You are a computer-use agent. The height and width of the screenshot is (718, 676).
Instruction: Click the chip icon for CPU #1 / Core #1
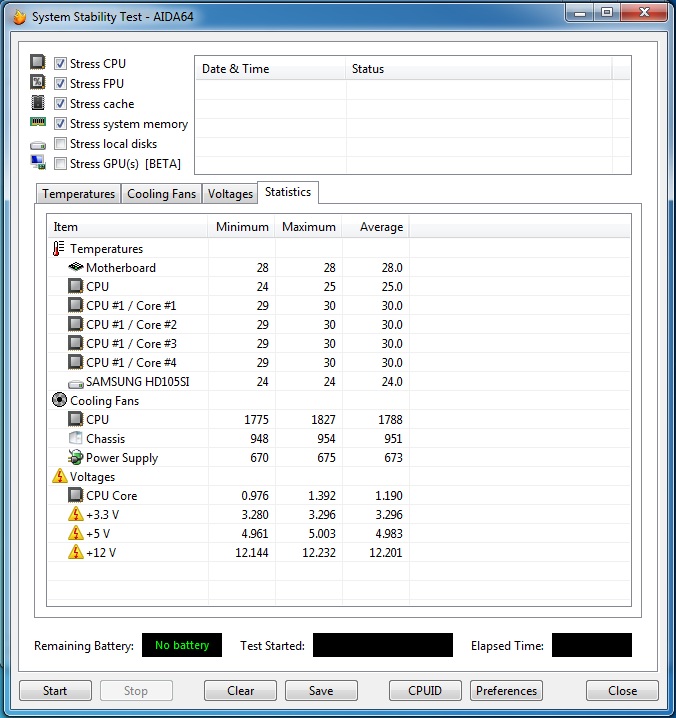click(x=76, y=305)
